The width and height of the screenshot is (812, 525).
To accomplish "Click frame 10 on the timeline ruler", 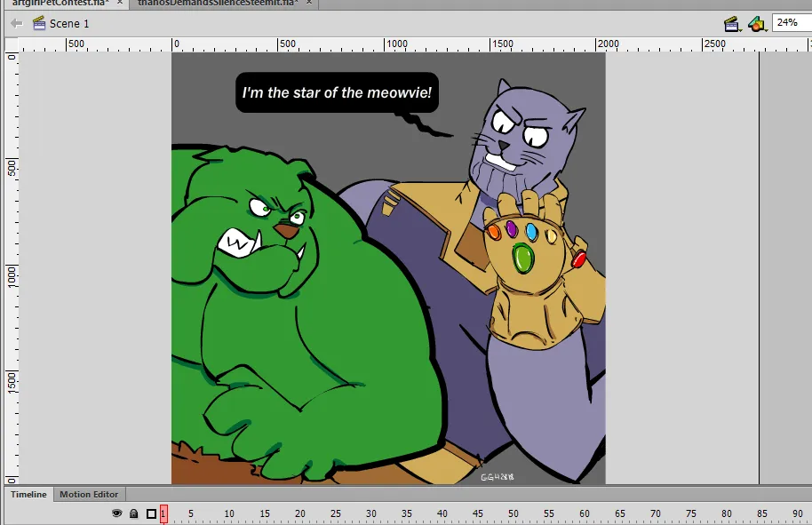I will [229, 513].
